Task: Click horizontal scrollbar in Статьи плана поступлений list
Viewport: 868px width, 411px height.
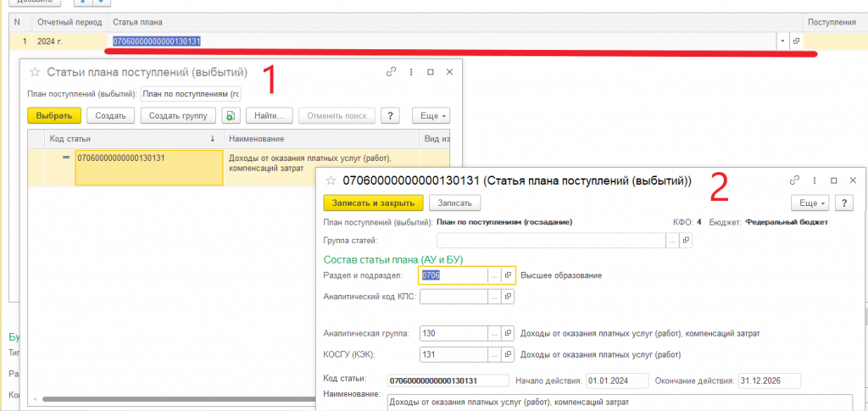Action: point(177,399)
